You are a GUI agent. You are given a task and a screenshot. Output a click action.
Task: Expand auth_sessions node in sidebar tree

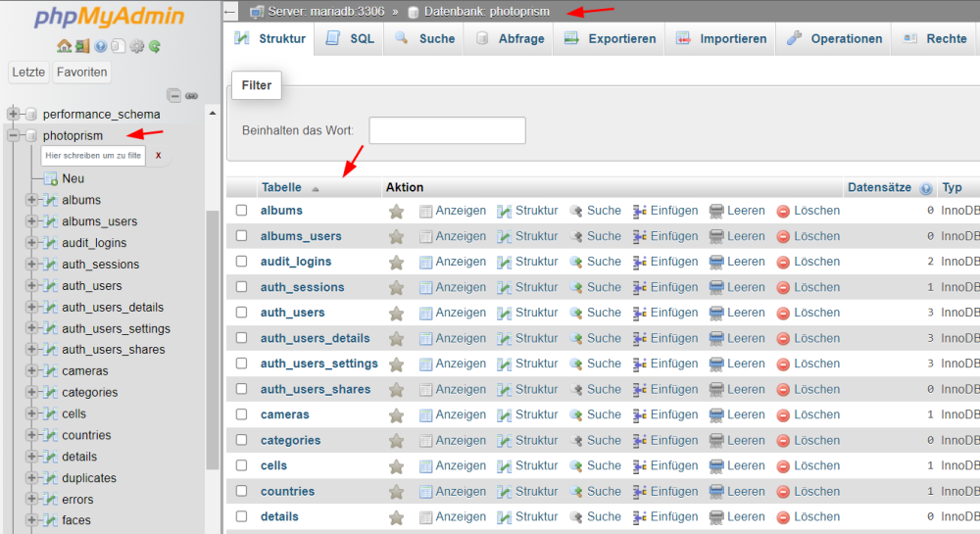coord(31,265)
